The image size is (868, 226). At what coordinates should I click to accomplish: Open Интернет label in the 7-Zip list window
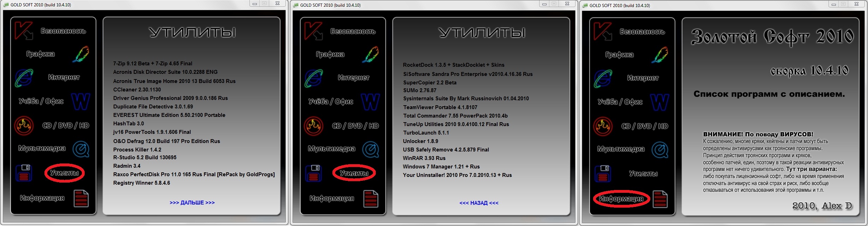click(x=64, y=77)
